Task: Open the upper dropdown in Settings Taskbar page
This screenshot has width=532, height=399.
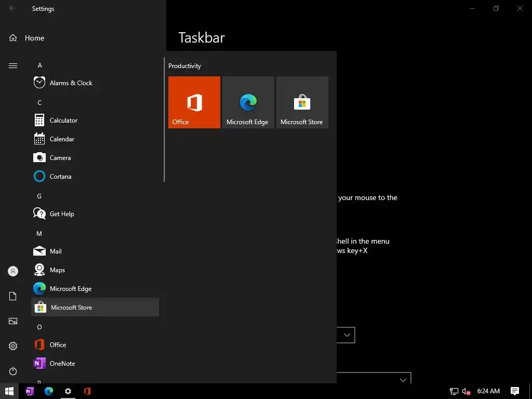Action: pos(345,335)
